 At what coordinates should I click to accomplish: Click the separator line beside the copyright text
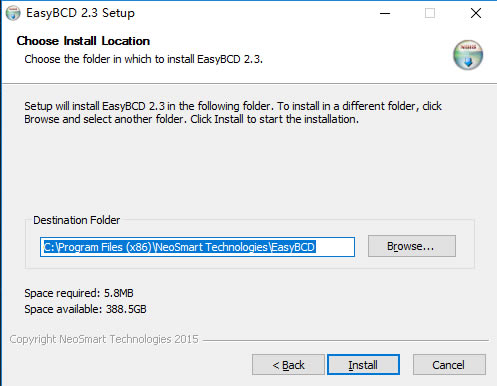click(x=346, y=340)
